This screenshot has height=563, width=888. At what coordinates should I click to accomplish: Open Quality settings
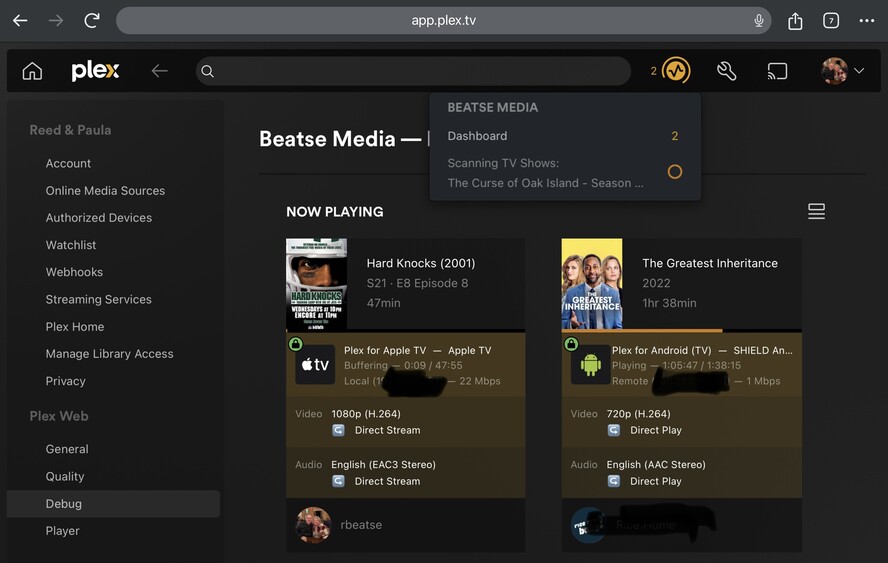[65, 476]
